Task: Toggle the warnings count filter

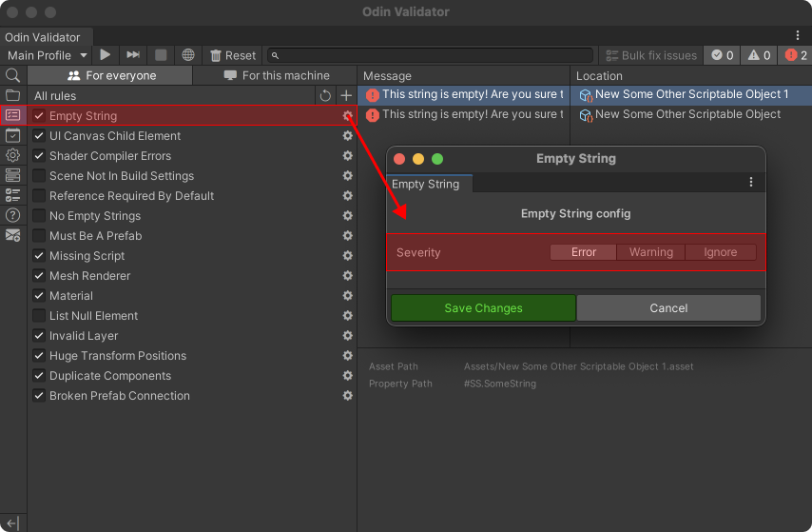Action: tap(759, 55)
